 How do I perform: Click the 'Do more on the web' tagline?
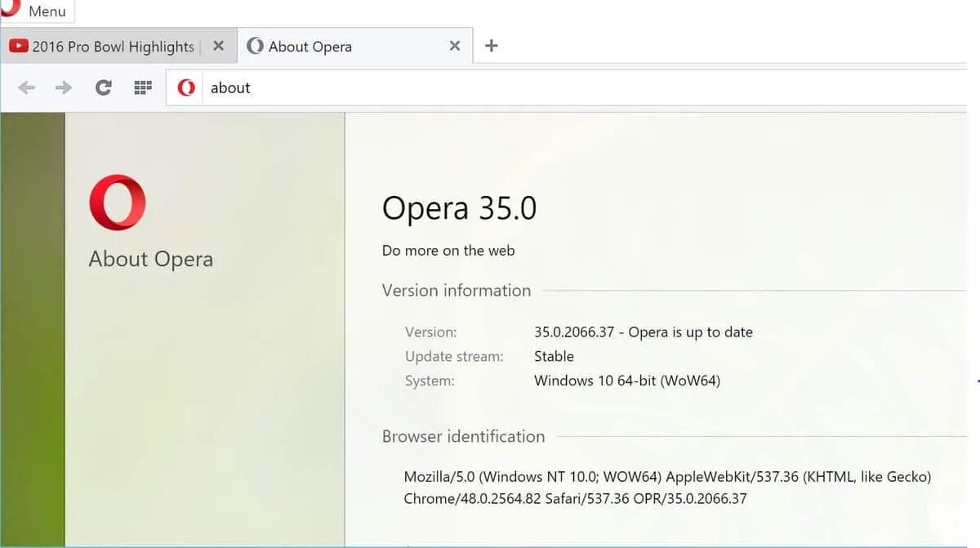pyautogui.click(x=448, y=251)
